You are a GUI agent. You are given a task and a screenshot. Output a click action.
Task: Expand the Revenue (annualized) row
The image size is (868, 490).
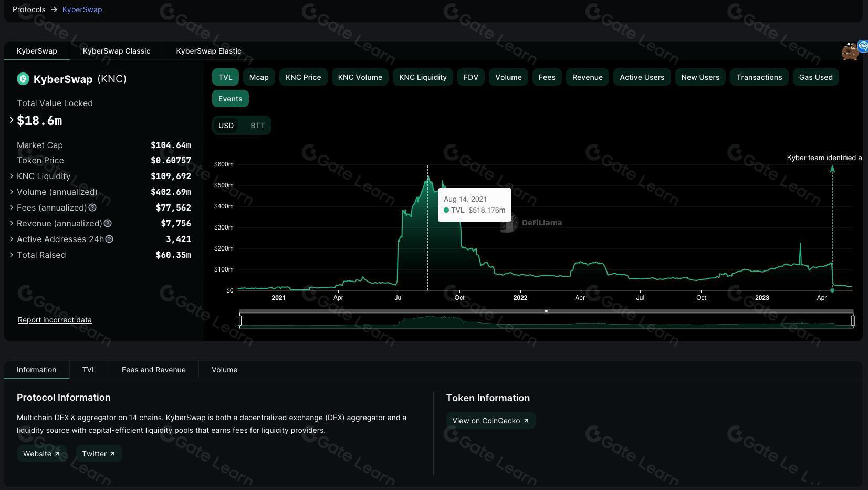12,223
